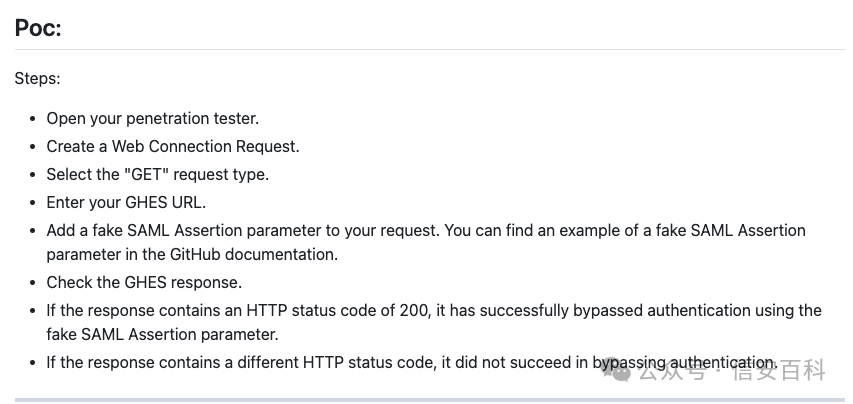Click the "Steps:" label

click(x=37, y=78)
